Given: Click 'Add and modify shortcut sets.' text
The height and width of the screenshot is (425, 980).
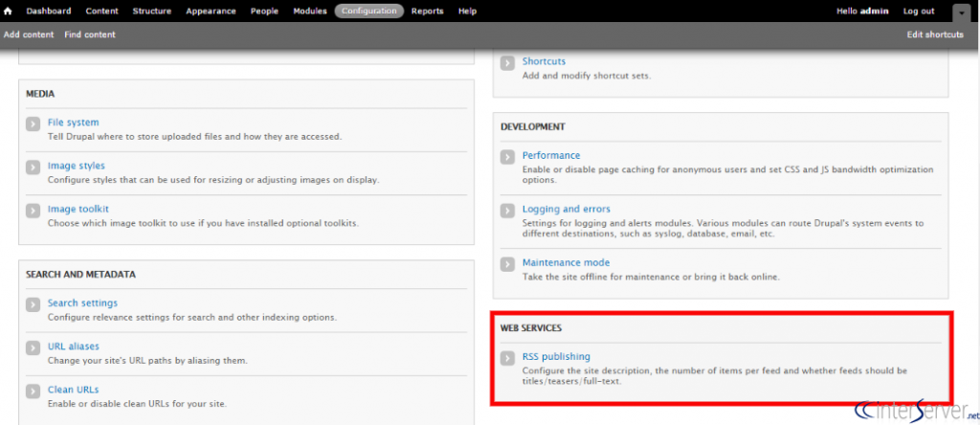Looking at the screenshot, I should [587, 76].
